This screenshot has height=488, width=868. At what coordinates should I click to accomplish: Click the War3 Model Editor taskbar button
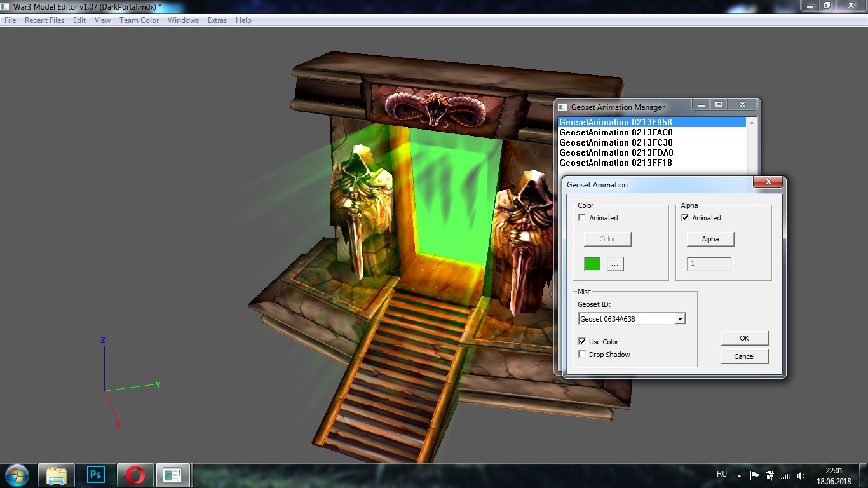point(174,475)
